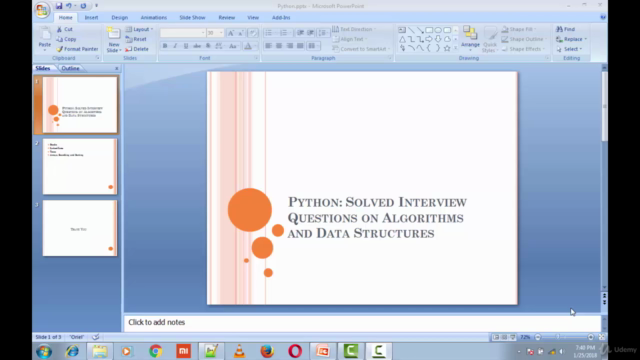Switch to the Design ribbon tab

[x=120, y=18]
